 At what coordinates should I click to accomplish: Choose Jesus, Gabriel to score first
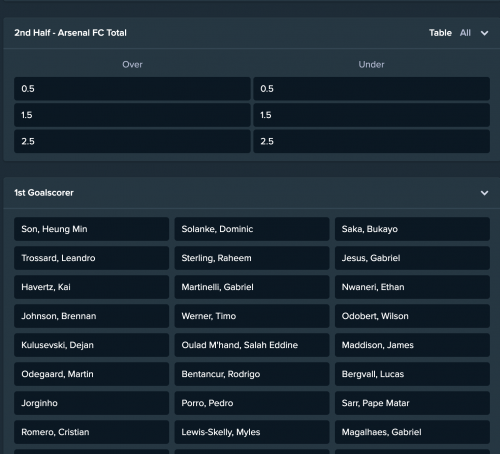click(412, 258)
